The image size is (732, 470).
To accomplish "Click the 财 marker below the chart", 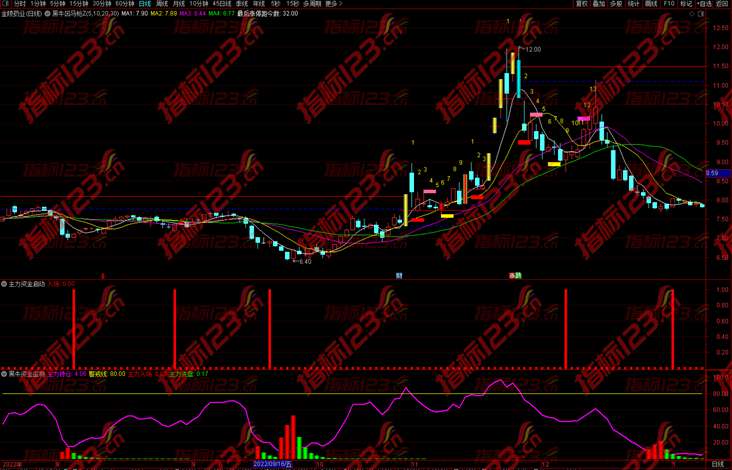I will pyautogui.click(x=399, y=274).
